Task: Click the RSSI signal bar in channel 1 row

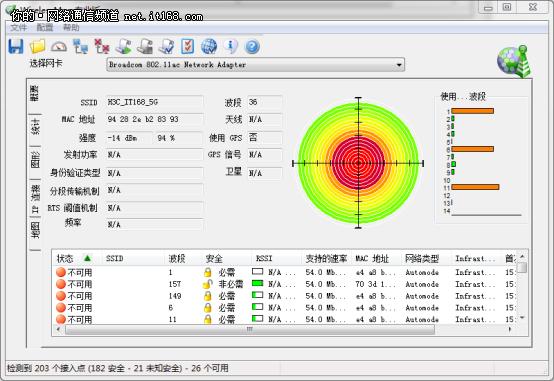Action: 258,271
